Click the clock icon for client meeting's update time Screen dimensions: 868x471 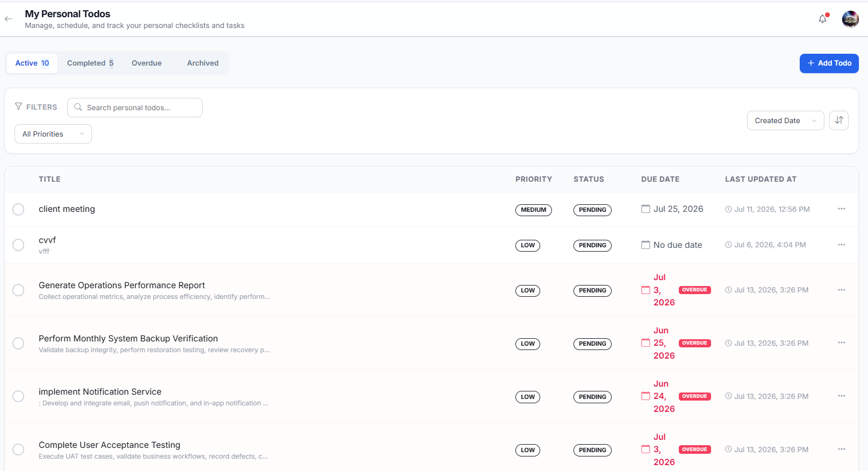[x=728, y=210]
